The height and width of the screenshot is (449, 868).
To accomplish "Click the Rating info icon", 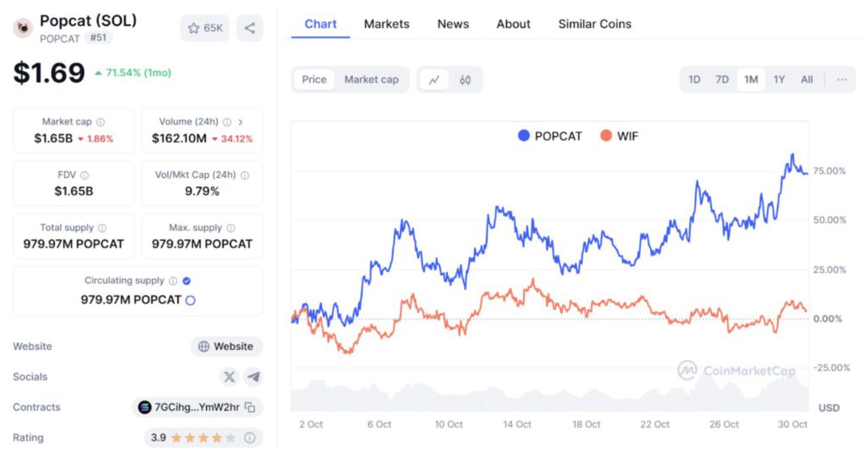I will click(250, 438).
